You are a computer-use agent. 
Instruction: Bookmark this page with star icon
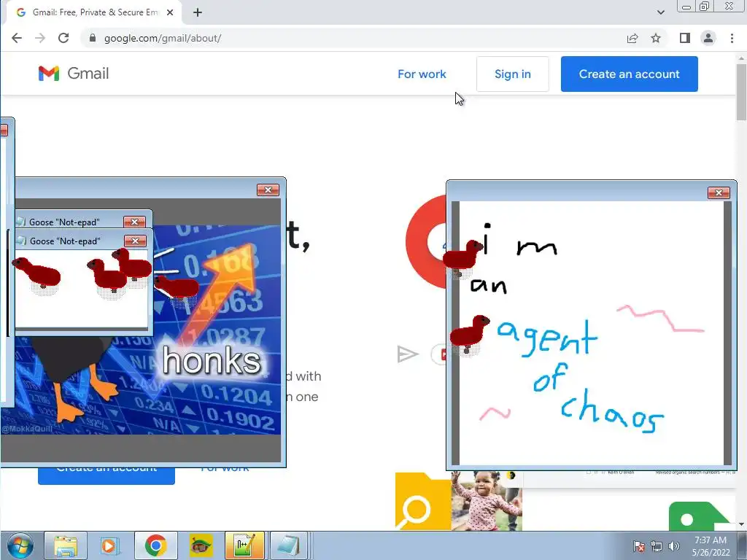(x=656, y=38)
